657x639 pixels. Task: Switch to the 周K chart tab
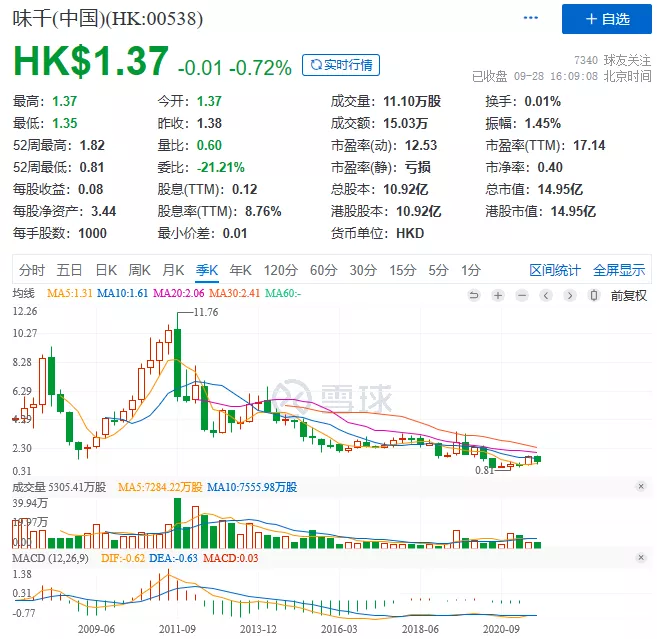(139, 270)
